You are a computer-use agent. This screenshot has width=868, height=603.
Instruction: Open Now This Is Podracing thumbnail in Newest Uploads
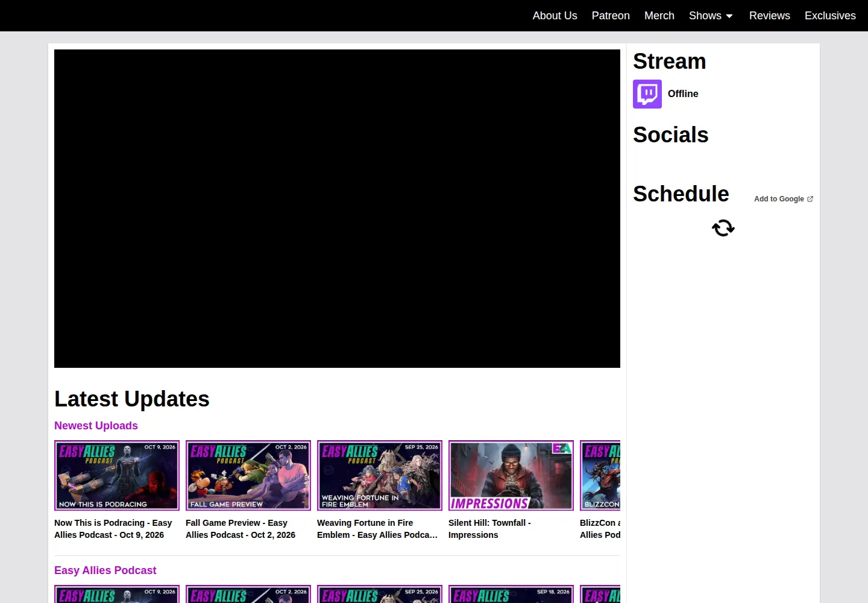[117, 475]
